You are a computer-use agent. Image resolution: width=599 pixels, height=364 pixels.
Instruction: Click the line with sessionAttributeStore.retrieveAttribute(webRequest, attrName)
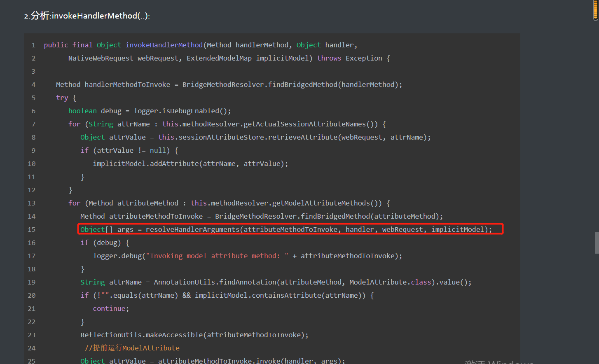point(255,137)
